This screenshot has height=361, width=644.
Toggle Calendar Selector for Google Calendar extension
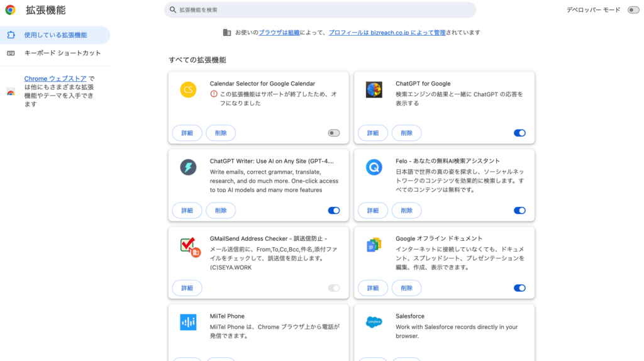coord(333,133)
